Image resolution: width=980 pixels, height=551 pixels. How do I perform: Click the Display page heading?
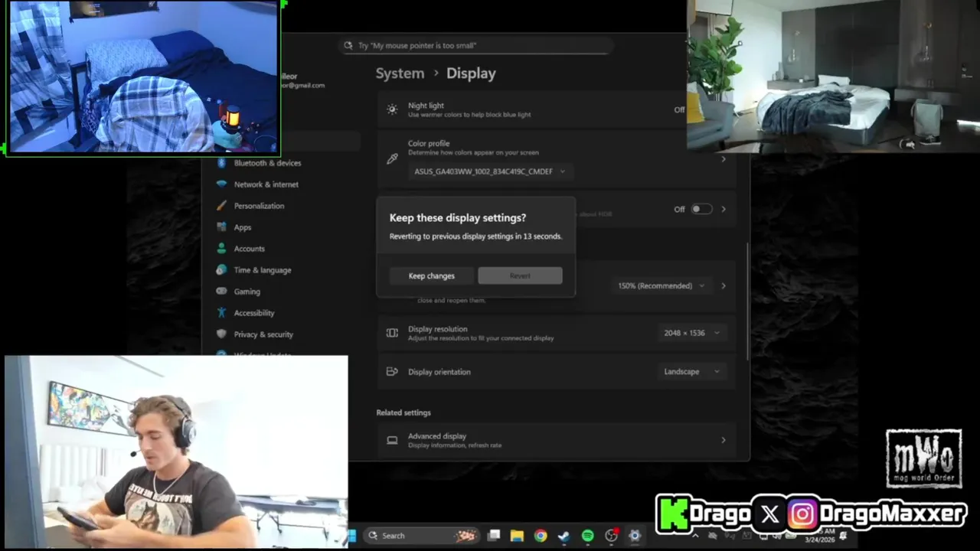[x=471, y=73]
